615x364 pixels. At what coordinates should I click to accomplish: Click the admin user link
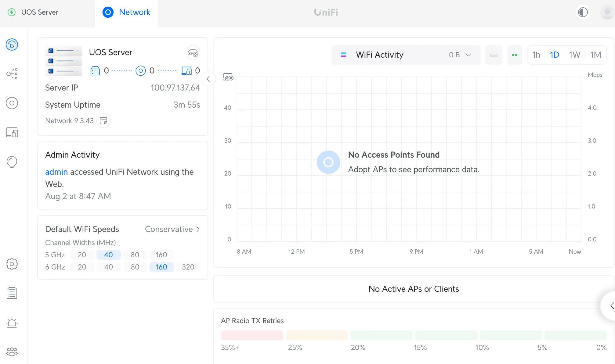point(56,172)
